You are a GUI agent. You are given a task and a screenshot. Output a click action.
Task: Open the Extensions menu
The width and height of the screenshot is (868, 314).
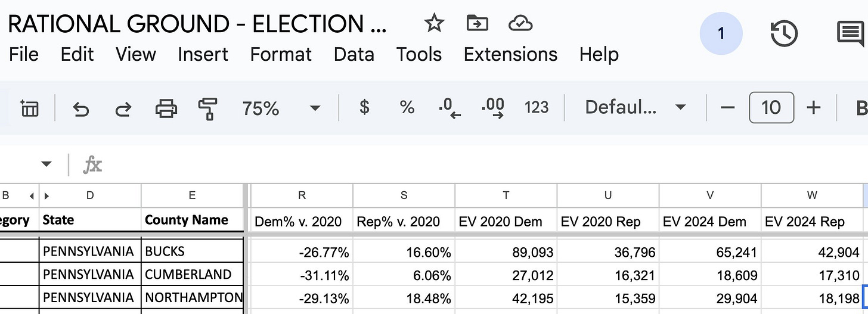coord(510,54)
